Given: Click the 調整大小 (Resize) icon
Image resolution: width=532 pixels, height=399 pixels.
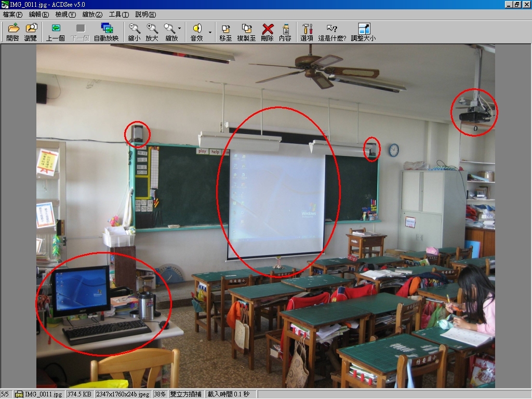Looking at the screenshot, I should pos(363,32).
